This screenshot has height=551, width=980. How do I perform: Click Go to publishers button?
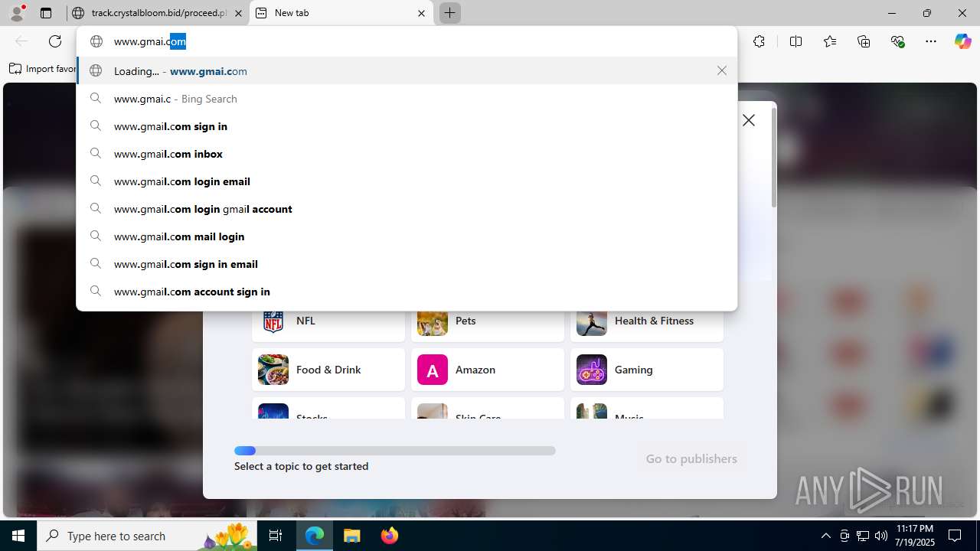pyautogui.click(x=691, y=458)
